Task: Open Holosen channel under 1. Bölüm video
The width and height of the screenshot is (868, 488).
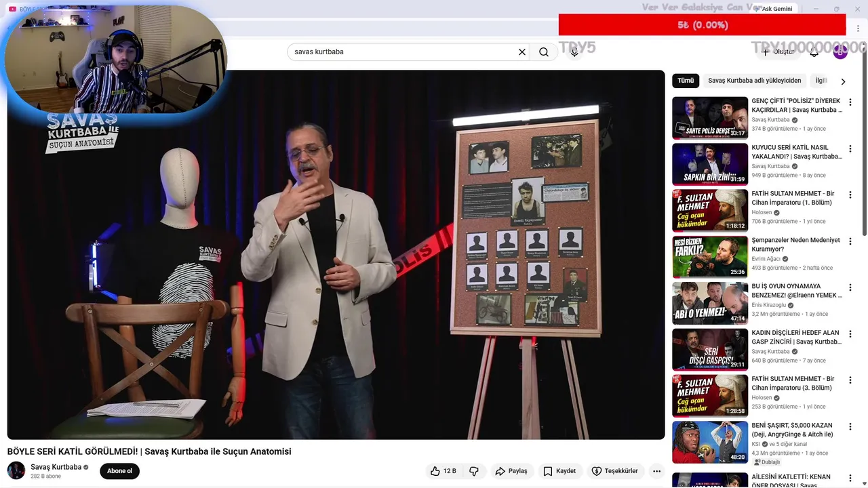Action: point(762,212)
